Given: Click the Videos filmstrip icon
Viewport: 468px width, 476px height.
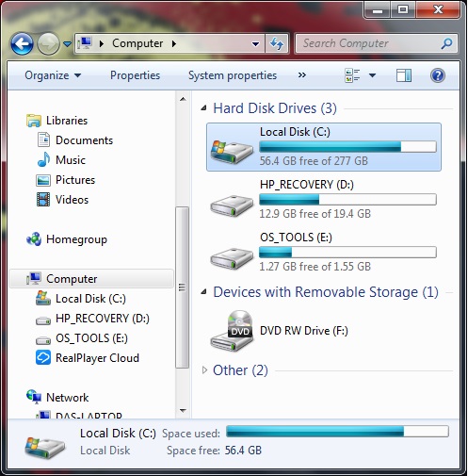Looking at the screenshot, I should point(43,200).
